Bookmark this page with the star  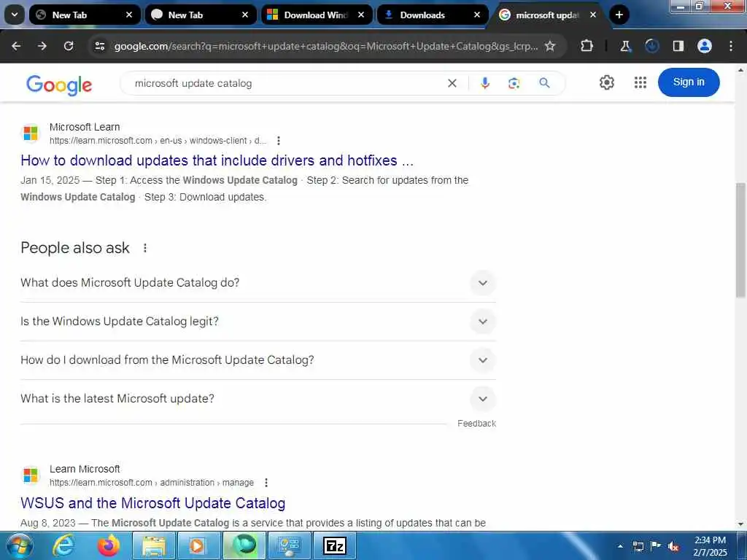(550, 46)
